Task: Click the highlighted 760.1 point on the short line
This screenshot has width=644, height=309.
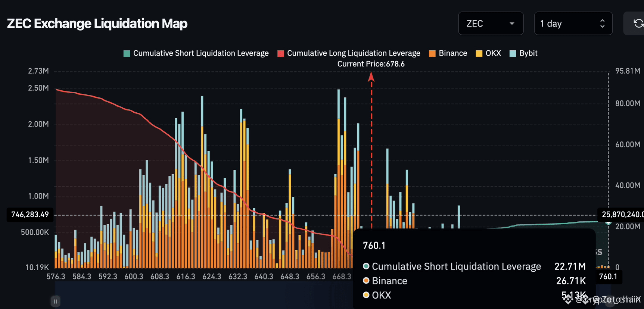Action: [608, 222]
